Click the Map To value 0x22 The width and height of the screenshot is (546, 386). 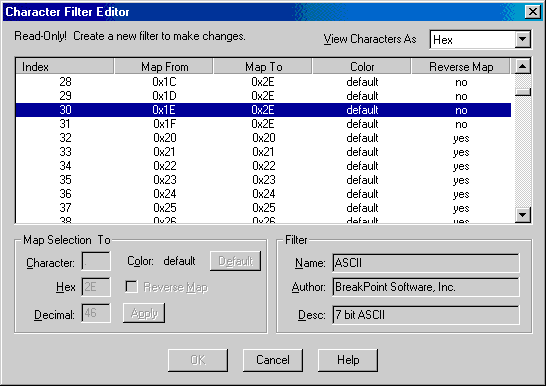pos(264,166)
